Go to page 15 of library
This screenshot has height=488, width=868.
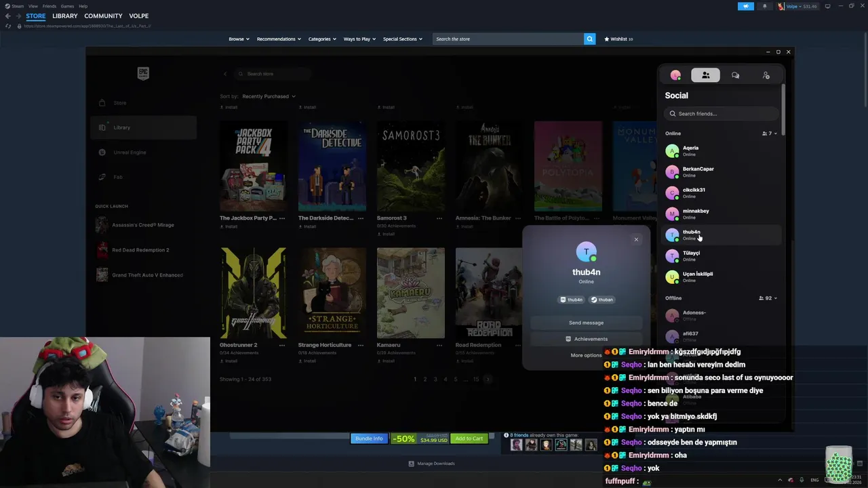pyautogui.click(x=476, y=379)
